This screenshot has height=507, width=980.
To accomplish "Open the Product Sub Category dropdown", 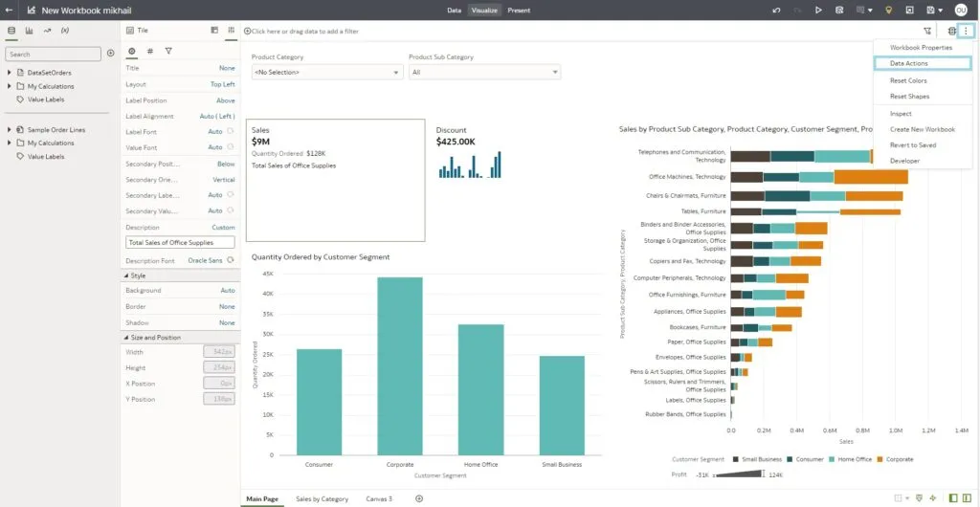I will coord(483,73).
